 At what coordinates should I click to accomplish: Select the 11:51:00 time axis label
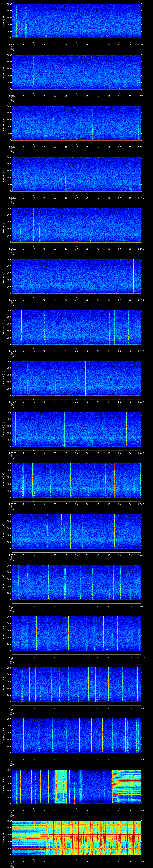(x=12, y=249)
